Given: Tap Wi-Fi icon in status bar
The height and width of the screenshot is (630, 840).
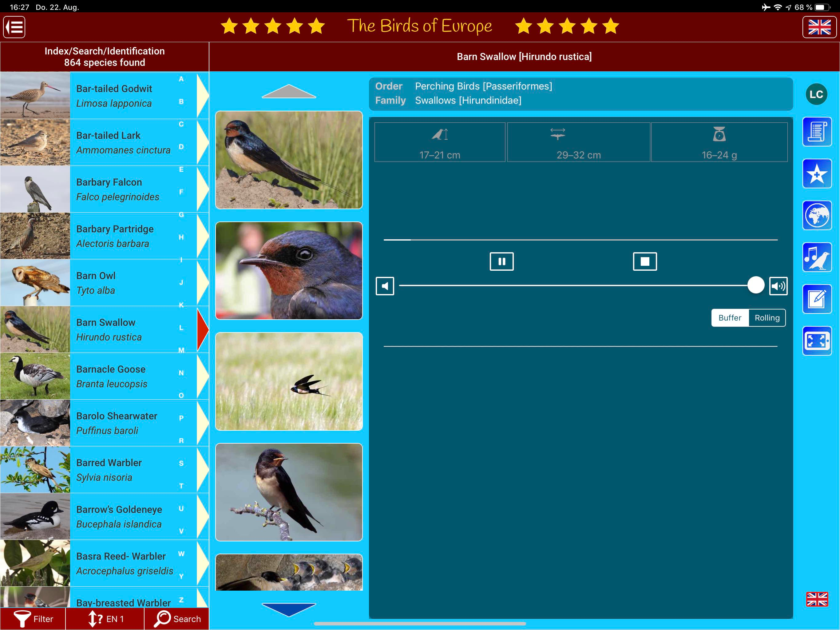Looking at the screenshot, I should tap(777, 7).
